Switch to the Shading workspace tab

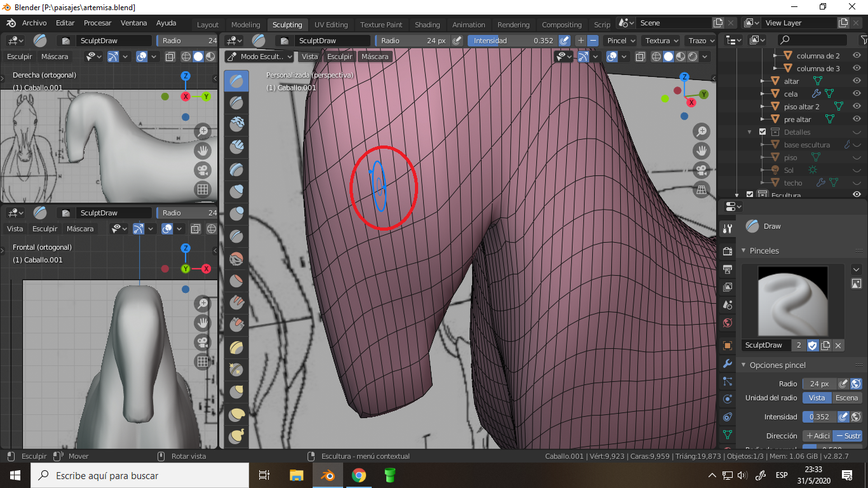(427, 25)
